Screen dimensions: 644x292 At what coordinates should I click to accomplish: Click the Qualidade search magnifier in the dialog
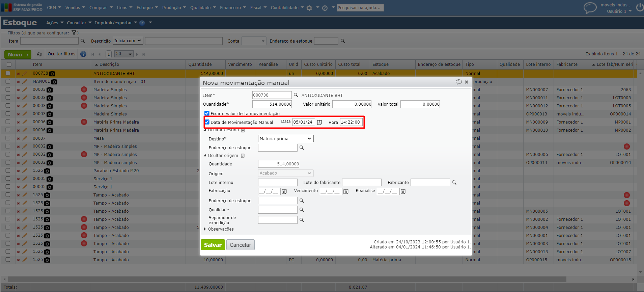pyautogui.click(x=302, y=210)
